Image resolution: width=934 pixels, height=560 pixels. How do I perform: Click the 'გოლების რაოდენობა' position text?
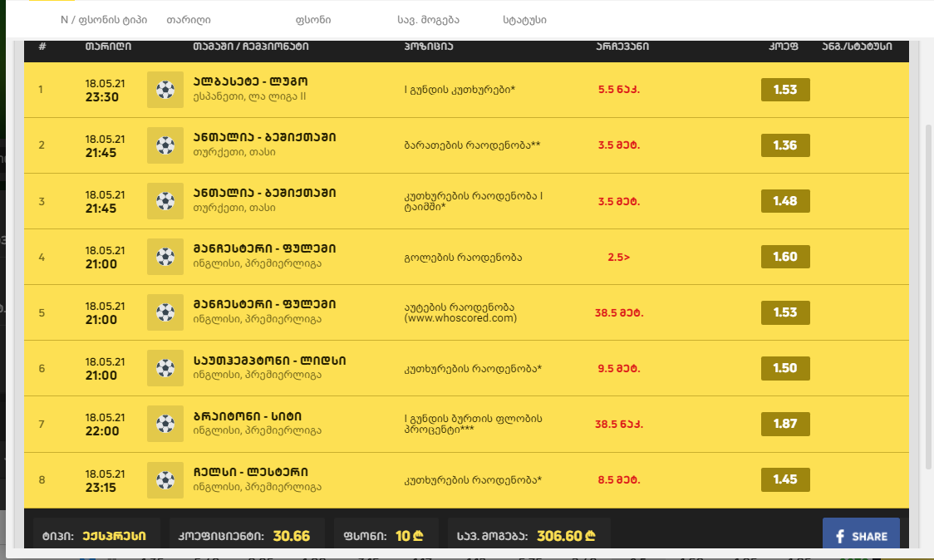[463, 258]
